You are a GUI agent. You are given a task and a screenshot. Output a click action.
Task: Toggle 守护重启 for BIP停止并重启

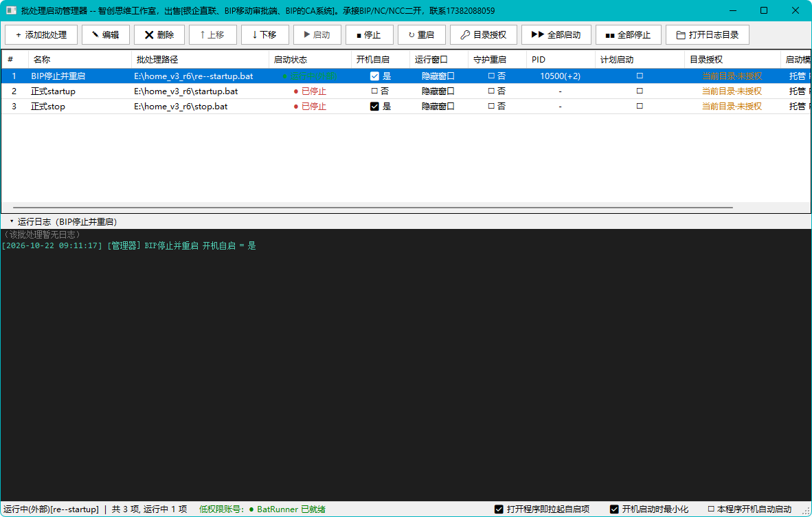(x=491, y=76)
